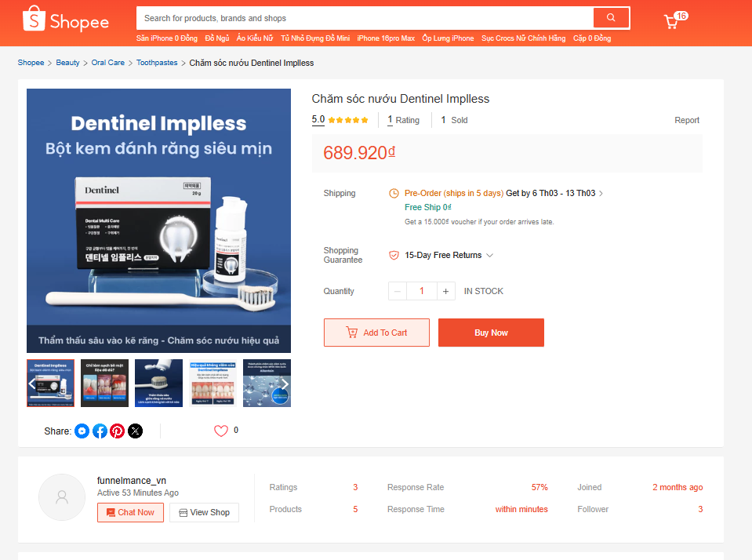Add the product to cart
Viewport: 752px width, 560px height.
pos(376,333)
